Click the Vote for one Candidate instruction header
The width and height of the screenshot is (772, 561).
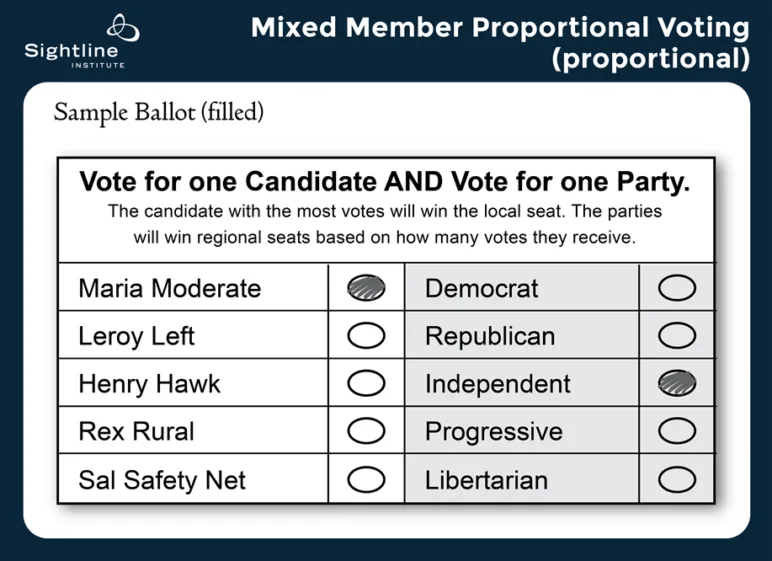click(x=385, y=182)
